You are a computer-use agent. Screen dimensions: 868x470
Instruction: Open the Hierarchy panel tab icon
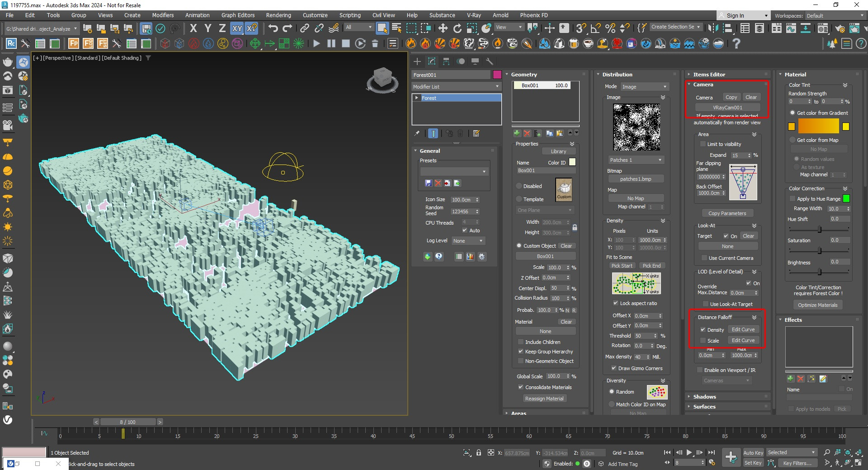coord(446,61)
